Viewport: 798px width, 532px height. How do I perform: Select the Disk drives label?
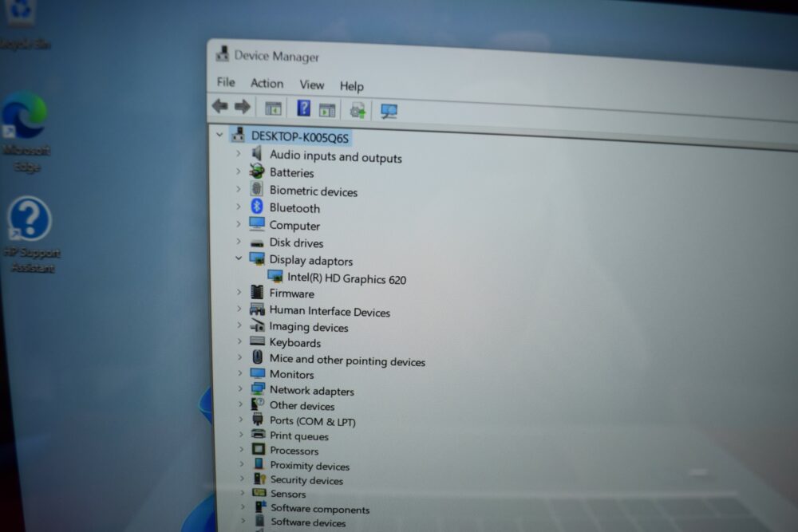coord(296,243)
